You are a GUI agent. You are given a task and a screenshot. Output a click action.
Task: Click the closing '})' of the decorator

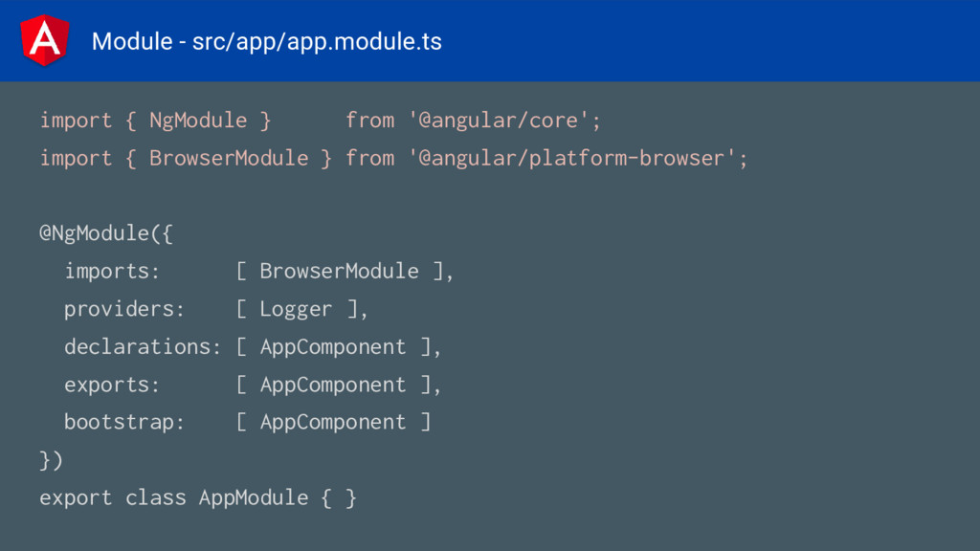point(52,460)
